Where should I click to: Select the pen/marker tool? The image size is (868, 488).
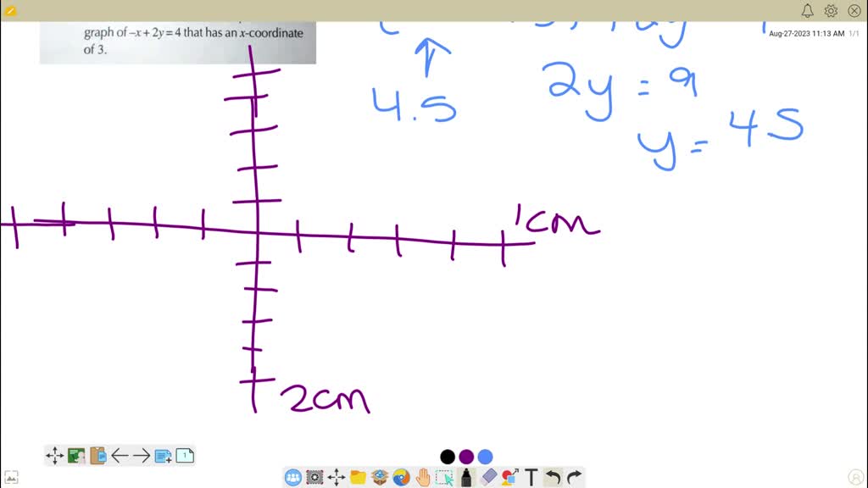[x=466, y=477]
